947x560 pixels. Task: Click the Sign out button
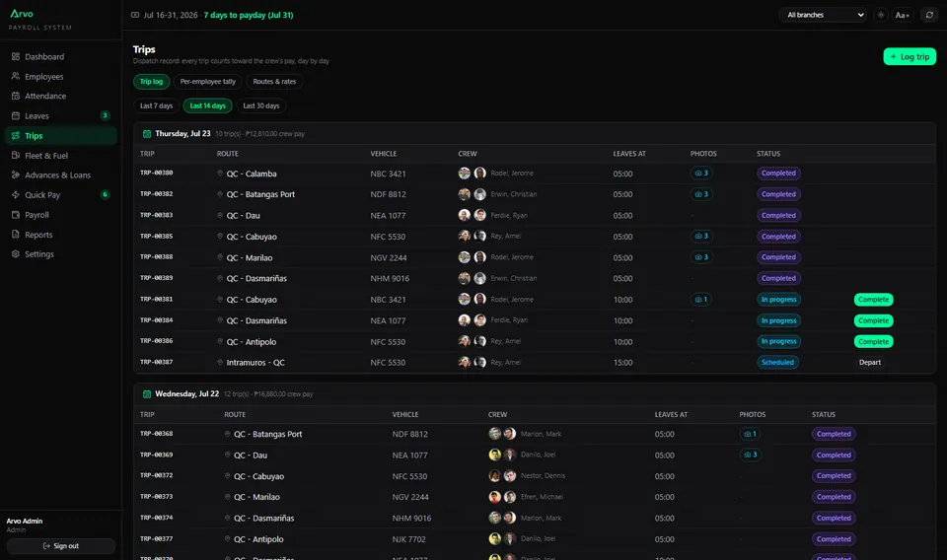tap(60, 546)
